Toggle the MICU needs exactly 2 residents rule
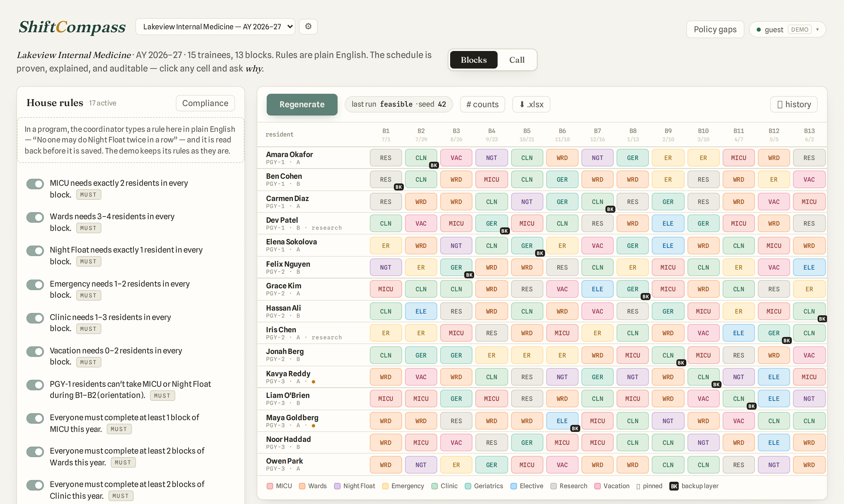Screen dimensions: 844x504 pyautogui.click(x=35, y=184)
